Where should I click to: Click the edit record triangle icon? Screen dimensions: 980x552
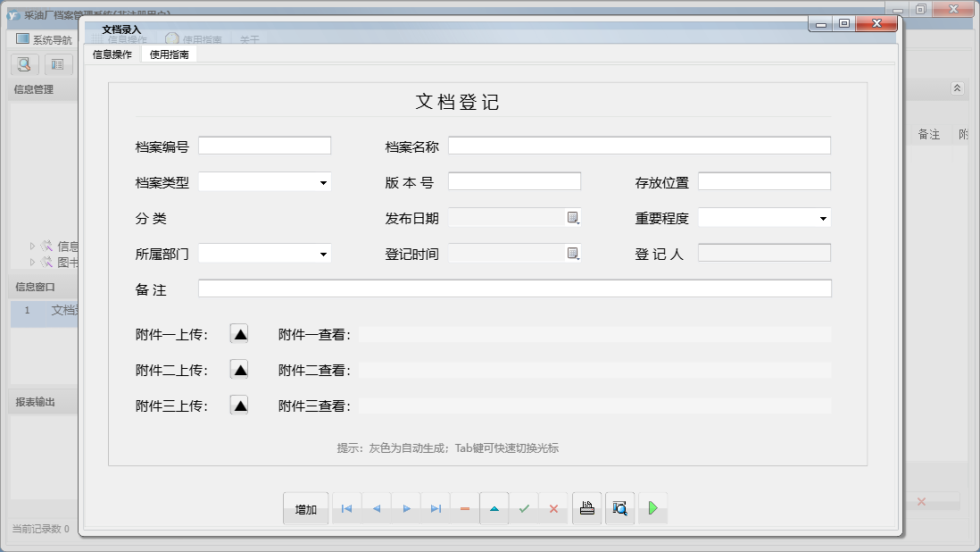coord(494,507)
